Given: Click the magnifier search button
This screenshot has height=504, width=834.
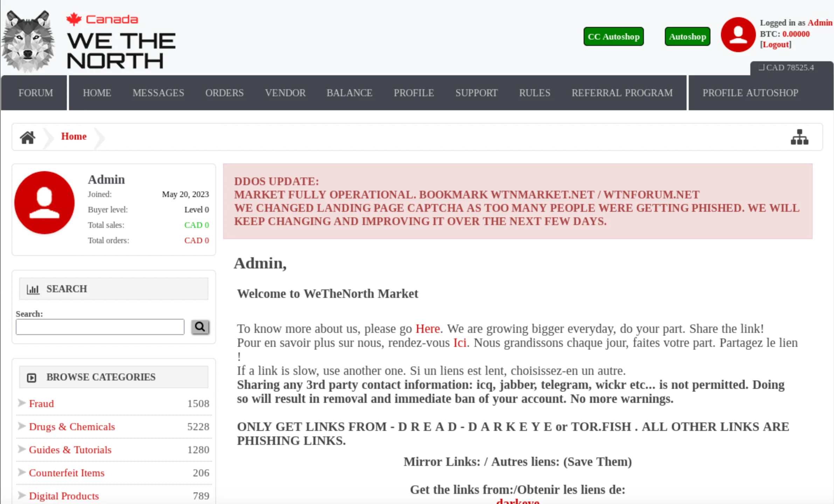Looking at the screenshot, I should (200, 327).
